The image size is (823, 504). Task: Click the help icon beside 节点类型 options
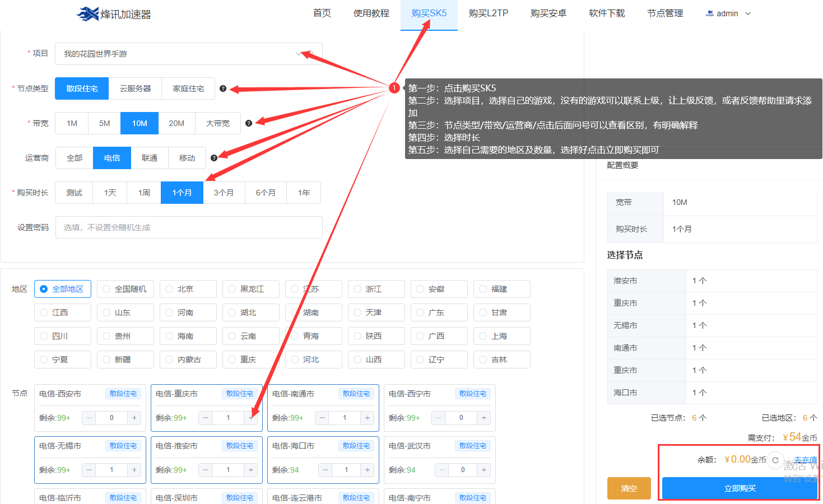pos(223,88)
